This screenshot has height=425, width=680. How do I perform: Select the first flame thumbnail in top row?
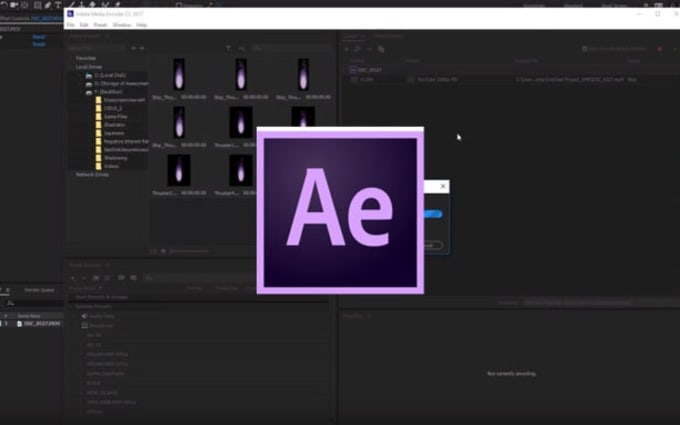pyautogui.click(x=179, y=75)
